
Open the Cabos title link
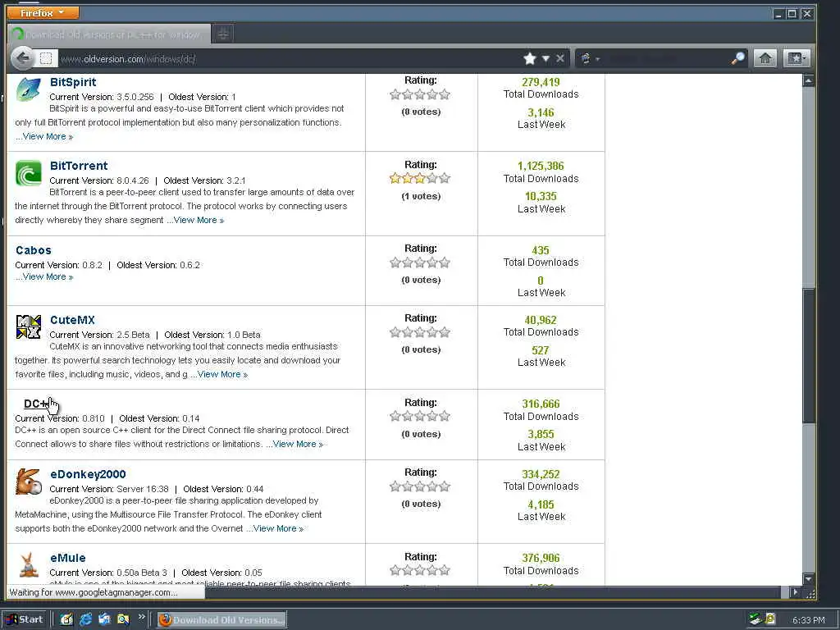click(33, 250)
